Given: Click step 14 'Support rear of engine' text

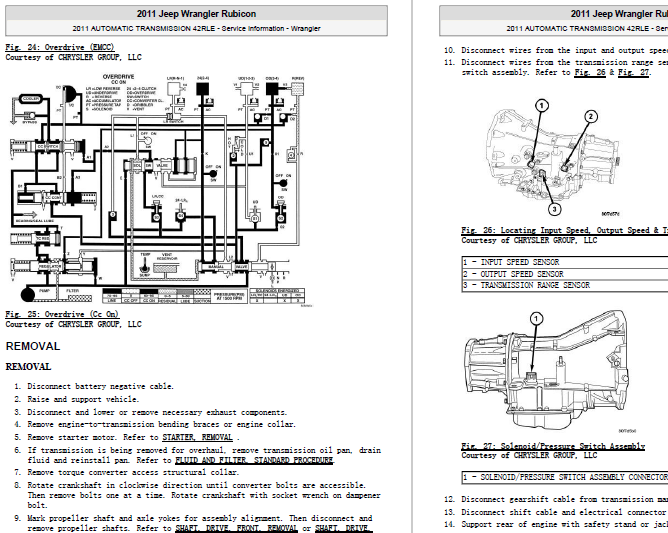Looking at the screenshot, I should pyautogui.click(x=564, y=524).
